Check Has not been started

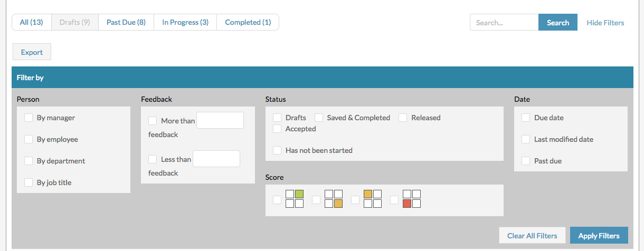click(x=277, y=150)
